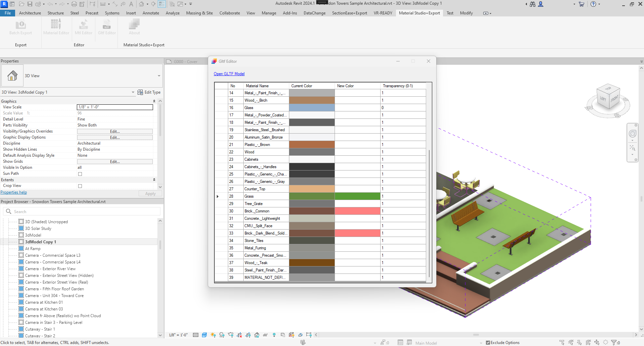Open the '3D View: 3dModel Copy 1' instance dropdown
The height and width of the screenshot is (346, 644).
pos(133,92)
